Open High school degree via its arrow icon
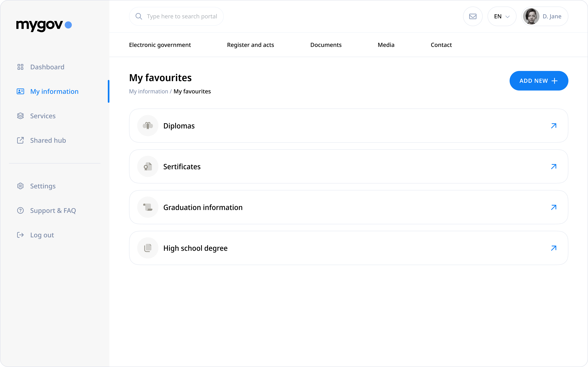Image resolution: width=588 pixels, height=367 pixels. [x=554, y=248]
